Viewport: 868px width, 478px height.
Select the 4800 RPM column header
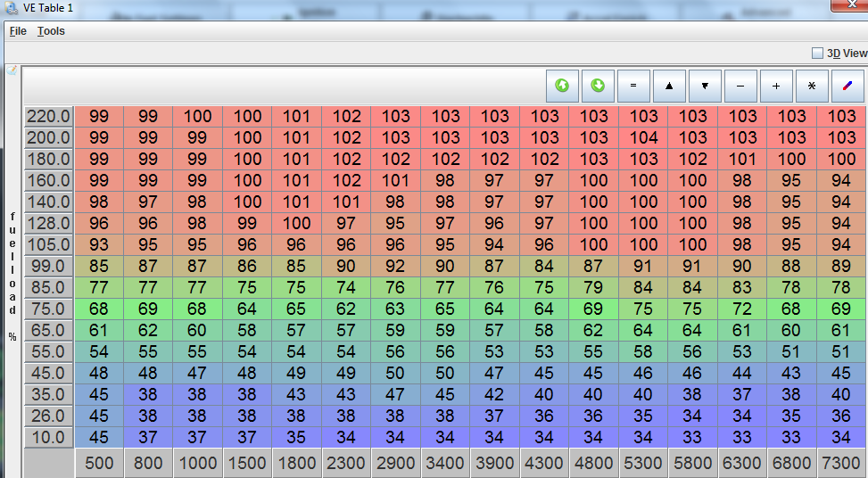(593, 463)
